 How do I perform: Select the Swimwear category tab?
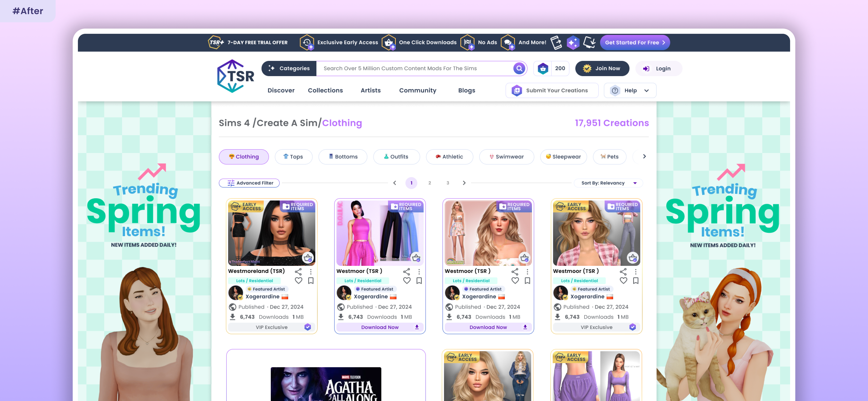click(507, 157)
